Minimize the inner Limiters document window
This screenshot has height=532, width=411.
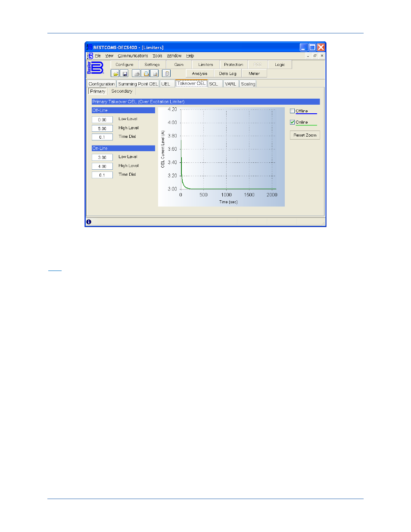308,56
